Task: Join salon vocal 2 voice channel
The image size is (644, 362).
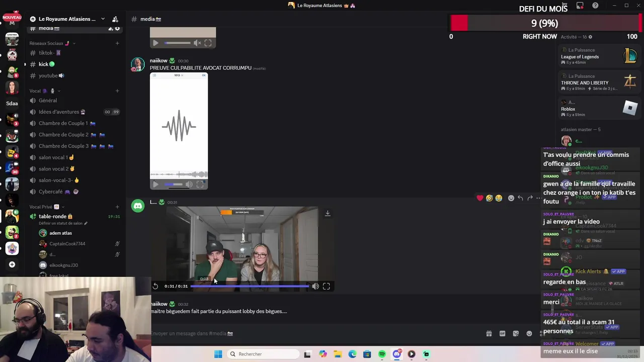Action: point(74,169)
